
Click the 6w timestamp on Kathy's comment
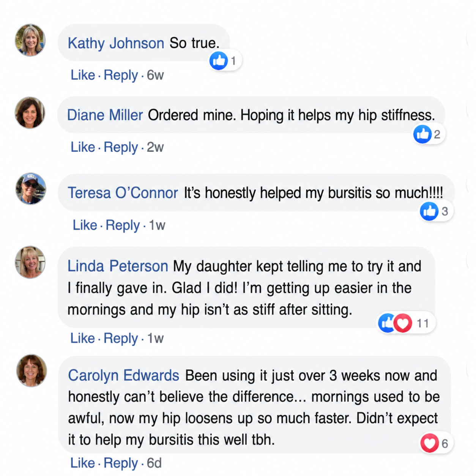155,75
